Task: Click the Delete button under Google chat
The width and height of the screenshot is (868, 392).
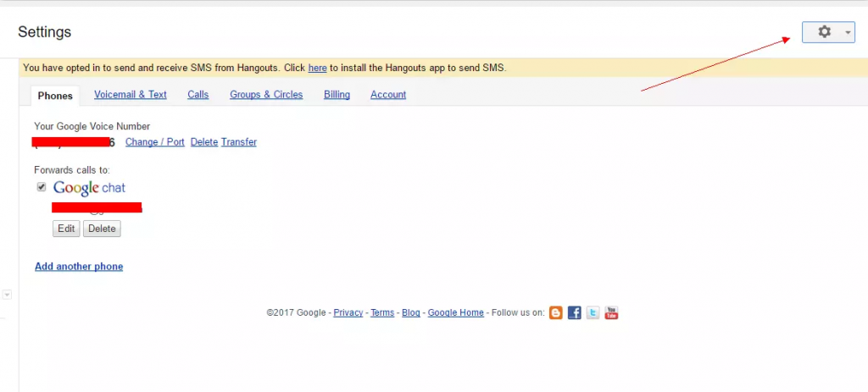Action: 102,229
